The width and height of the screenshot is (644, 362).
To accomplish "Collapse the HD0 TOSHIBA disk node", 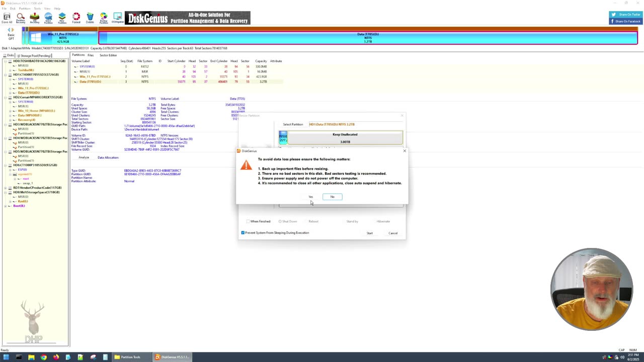I will click(x=5, y=61).
